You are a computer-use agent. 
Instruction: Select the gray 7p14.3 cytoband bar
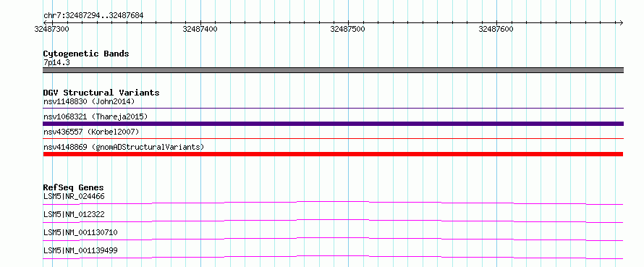(x=333, y=70)
